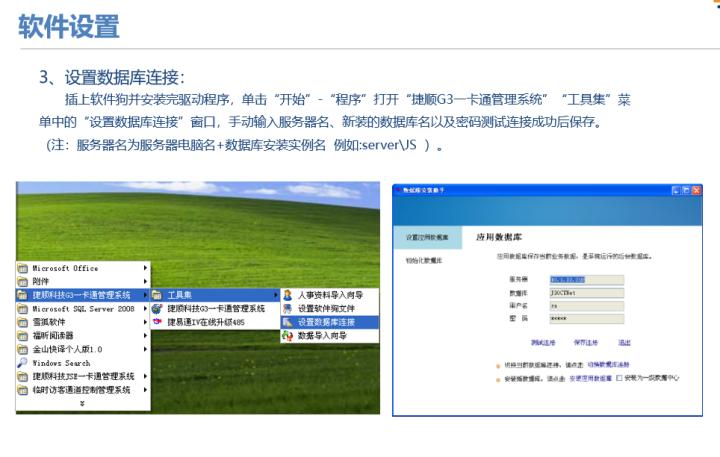Click the 退出 link in dialog
Screen dimensions: 720x457
624,343
